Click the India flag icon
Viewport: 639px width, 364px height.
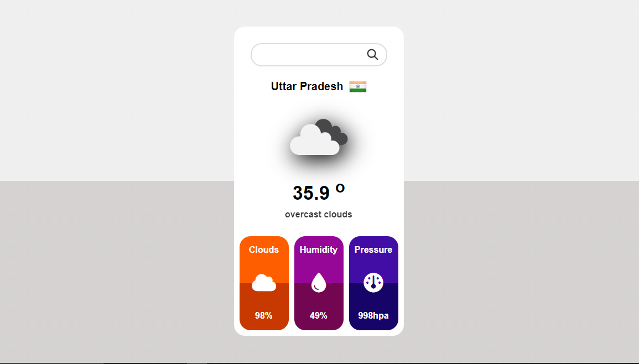pyautogui.click(x=358, y=86)
